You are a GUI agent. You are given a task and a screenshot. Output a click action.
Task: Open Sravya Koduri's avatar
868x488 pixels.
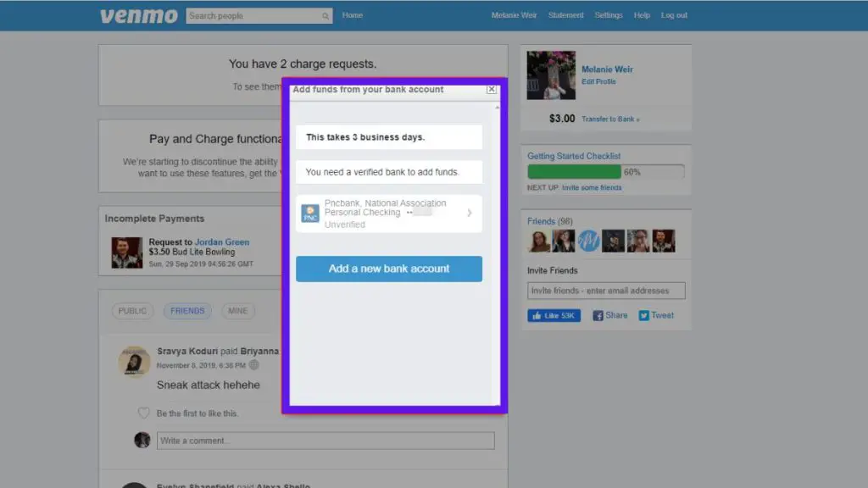(x=134, y=362)
